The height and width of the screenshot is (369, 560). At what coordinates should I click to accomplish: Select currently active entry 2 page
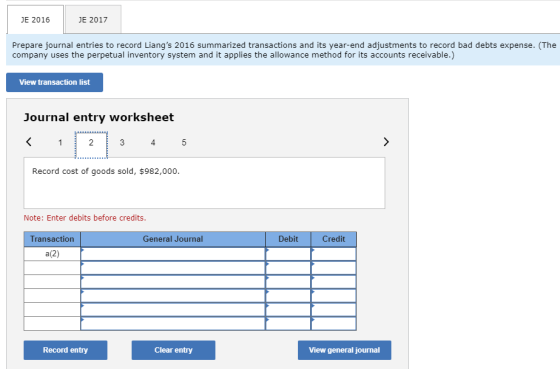(91, 144)
